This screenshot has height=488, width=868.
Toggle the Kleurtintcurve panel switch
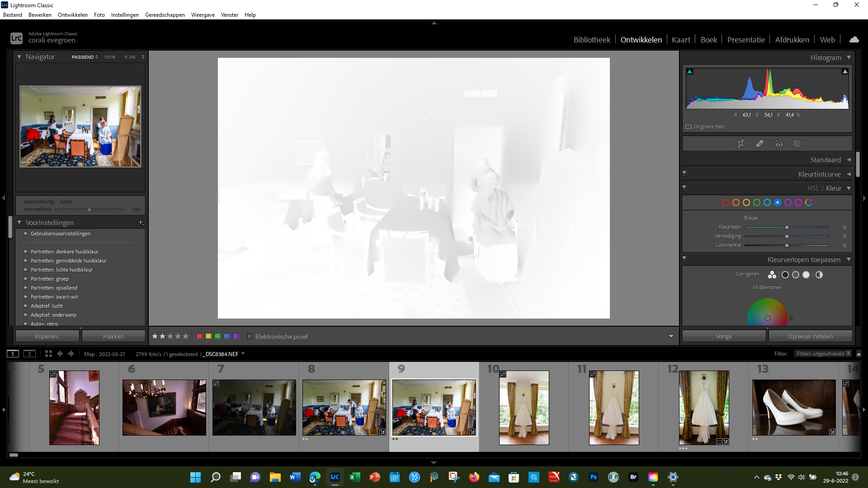pyautogui.click(x=684, y=174)
